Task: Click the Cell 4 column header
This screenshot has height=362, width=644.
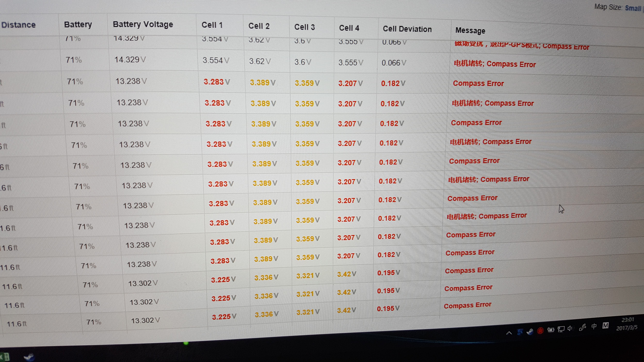Action: pyautogui.click(x=349, y=28)
